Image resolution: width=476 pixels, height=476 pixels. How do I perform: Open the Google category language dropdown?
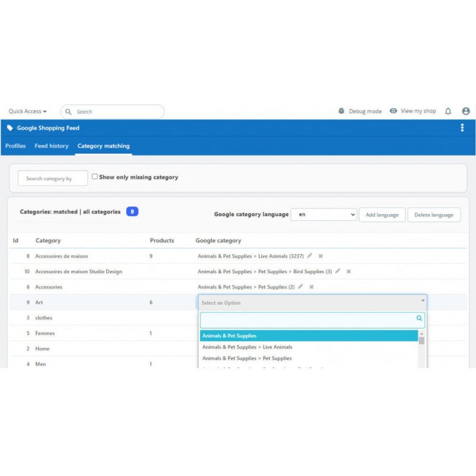tap(324, 215)
